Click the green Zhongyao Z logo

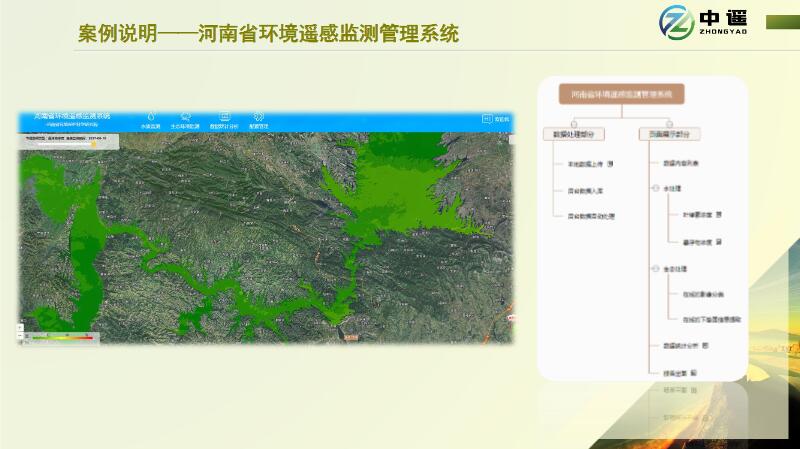coord(677,22)
